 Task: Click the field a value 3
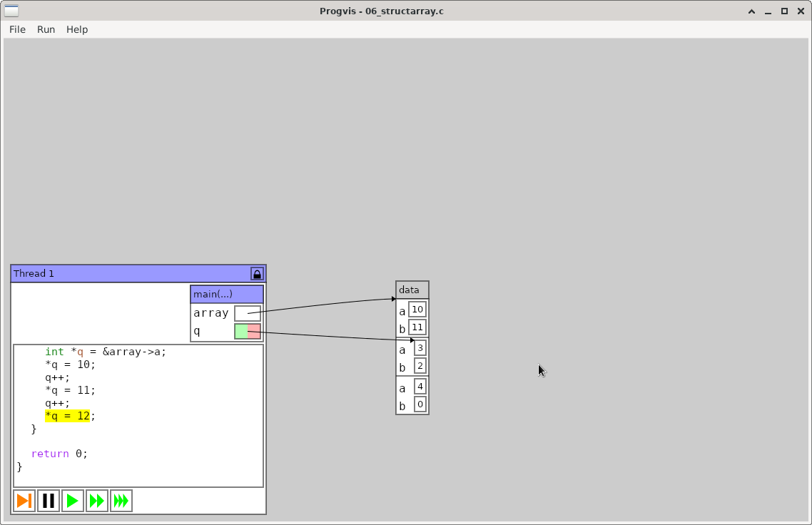click(420, 348)
